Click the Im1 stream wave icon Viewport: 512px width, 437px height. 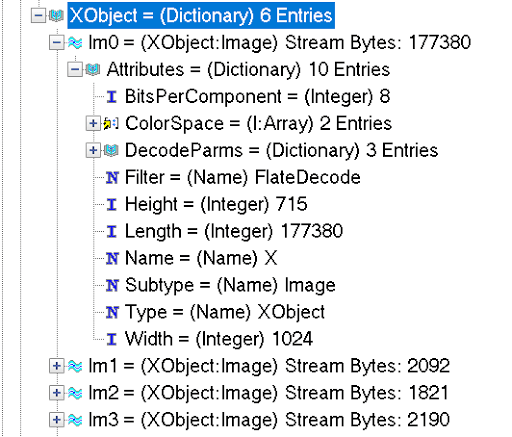click(75, 366)
